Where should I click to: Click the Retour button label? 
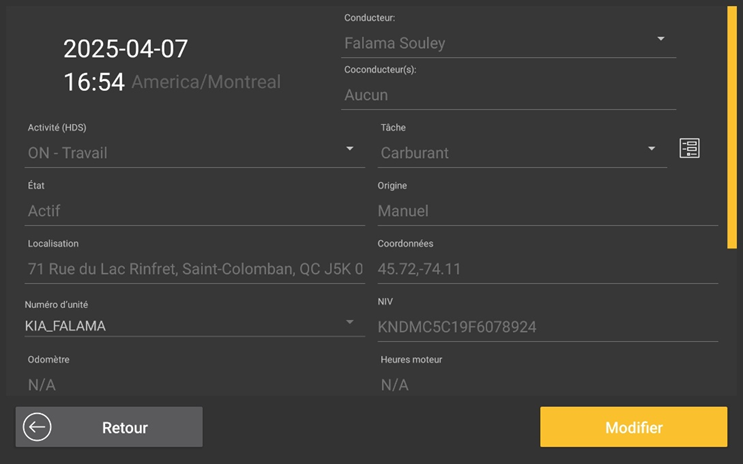pyautogui.click(x=125, y=428)
